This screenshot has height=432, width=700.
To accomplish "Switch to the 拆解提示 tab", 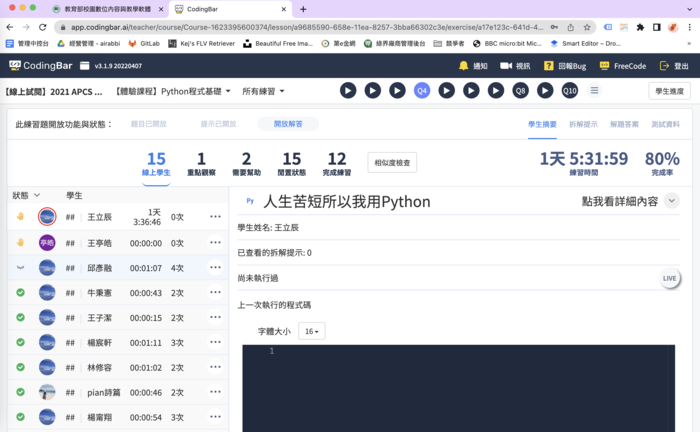I will coord(584,124).
